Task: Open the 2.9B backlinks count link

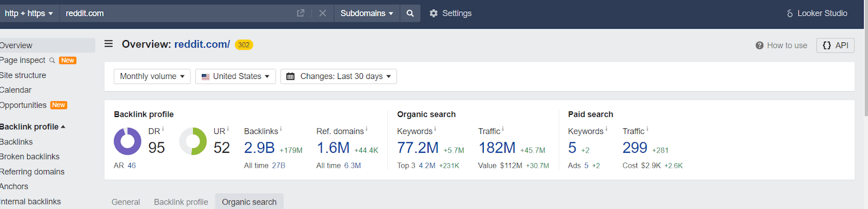Action: click(x=259, y=147)
